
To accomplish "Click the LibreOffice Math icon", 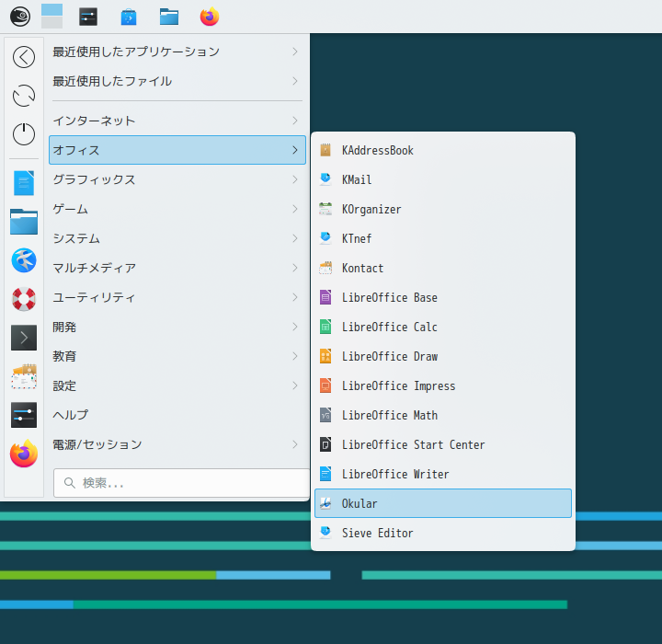I will point(325,415).
